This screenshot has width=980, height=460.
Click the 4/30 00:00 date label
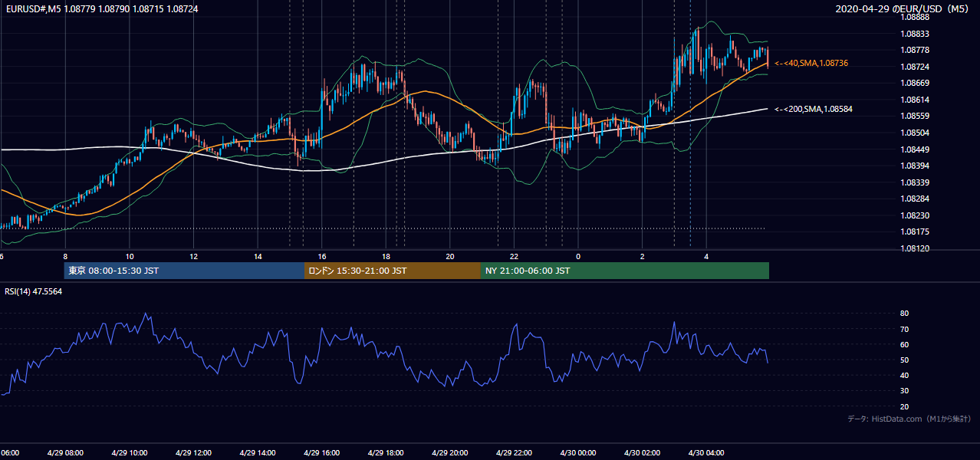pos(578,452)
